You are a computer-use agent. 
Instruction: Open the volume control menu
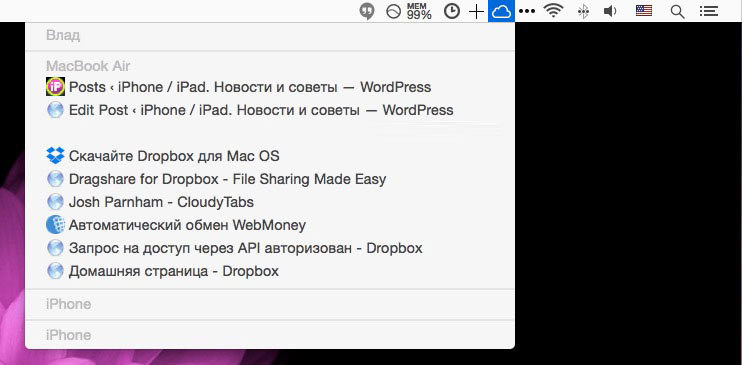[610, 11]
